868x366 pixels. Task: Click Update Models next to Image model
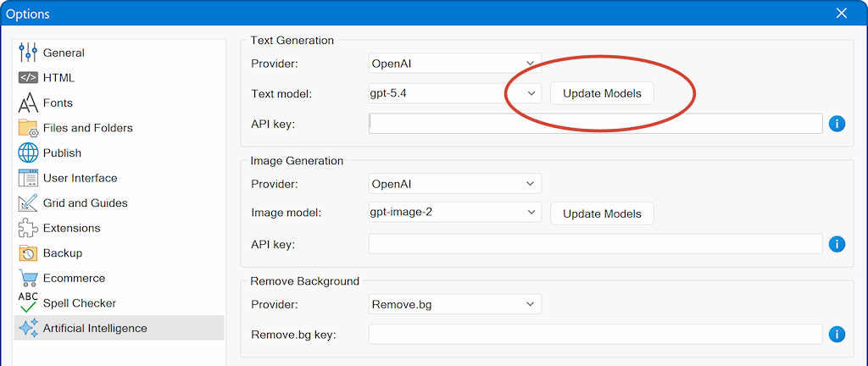(603, 213)
